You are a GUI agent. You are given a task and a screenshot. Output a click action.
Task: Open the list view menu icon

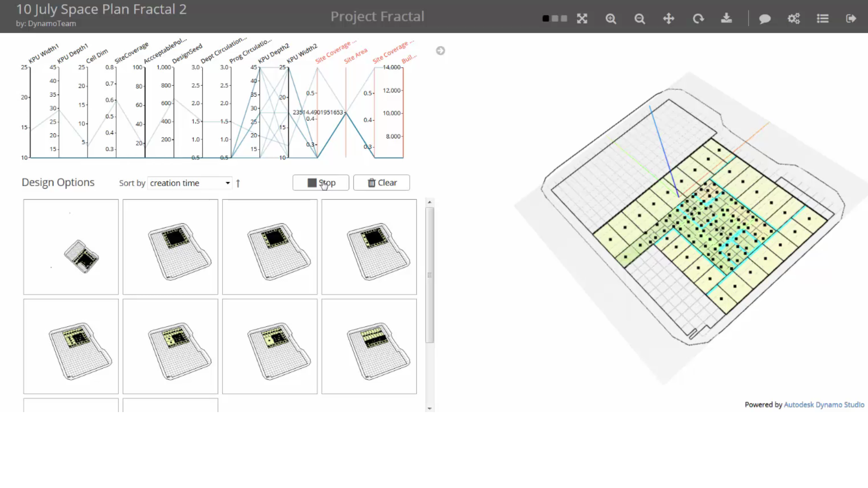[x=823, y=19]
